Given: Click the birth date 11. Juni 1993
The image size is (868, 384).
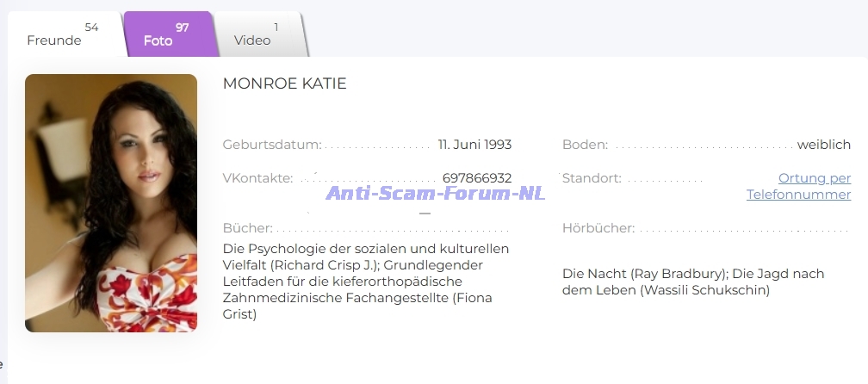Looking at the screenshot, I should 474,145.
